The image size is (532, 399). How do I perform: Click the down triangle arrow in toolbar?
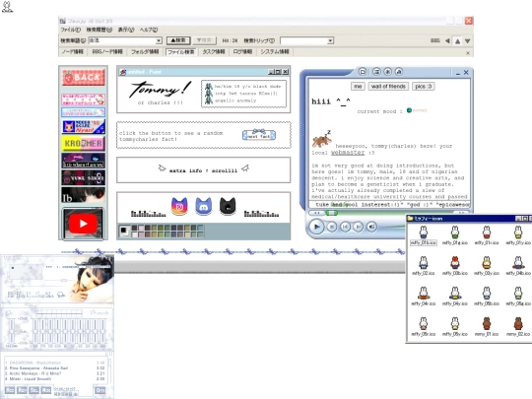pyautogui.click(x=468, y=41)
